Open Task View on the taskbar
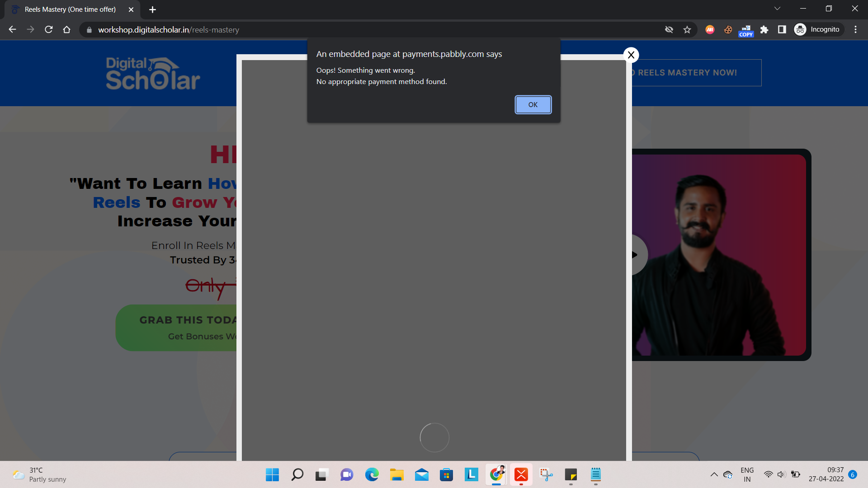 click(321, 475)
